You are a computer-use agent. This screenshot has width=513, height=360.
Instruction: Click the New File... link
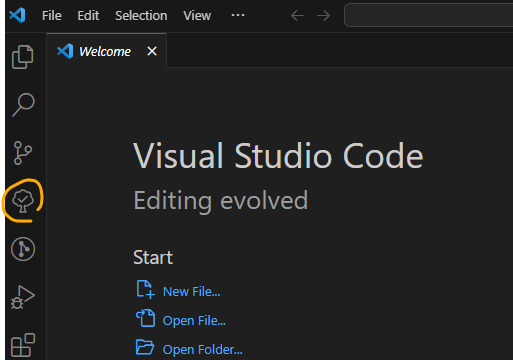(191, 292)
